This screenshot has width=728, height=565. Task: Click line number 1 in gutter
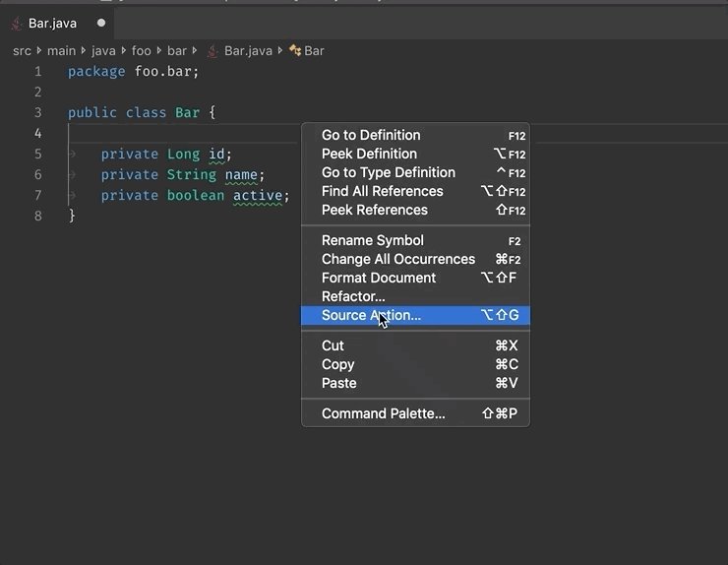(x=38, y=72)
